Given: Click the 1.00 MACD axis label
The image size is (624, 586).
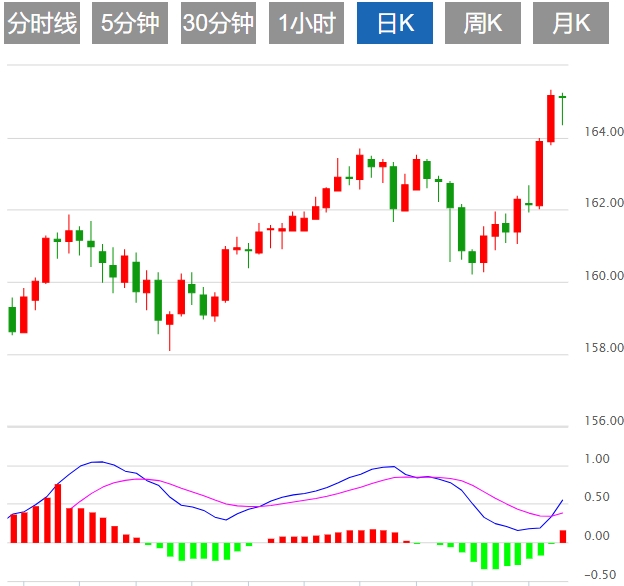Looking at the screenshot, I should [x=597, y=459].
